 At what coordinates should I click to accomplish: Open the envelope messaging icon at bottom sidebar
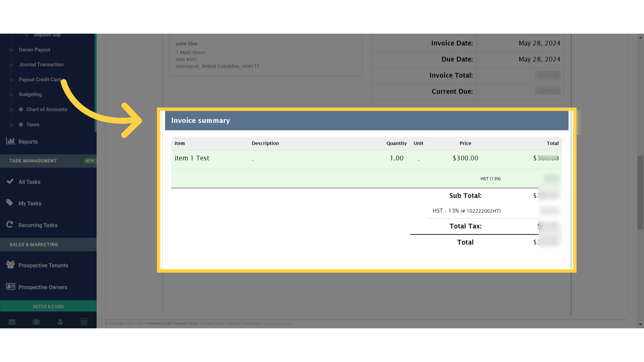click(12, 322)
